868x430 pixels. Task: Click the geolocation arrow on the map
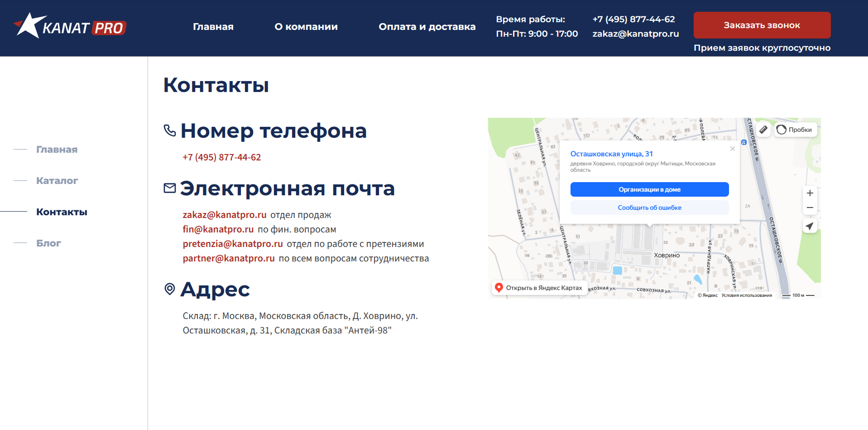coord(810,226)
